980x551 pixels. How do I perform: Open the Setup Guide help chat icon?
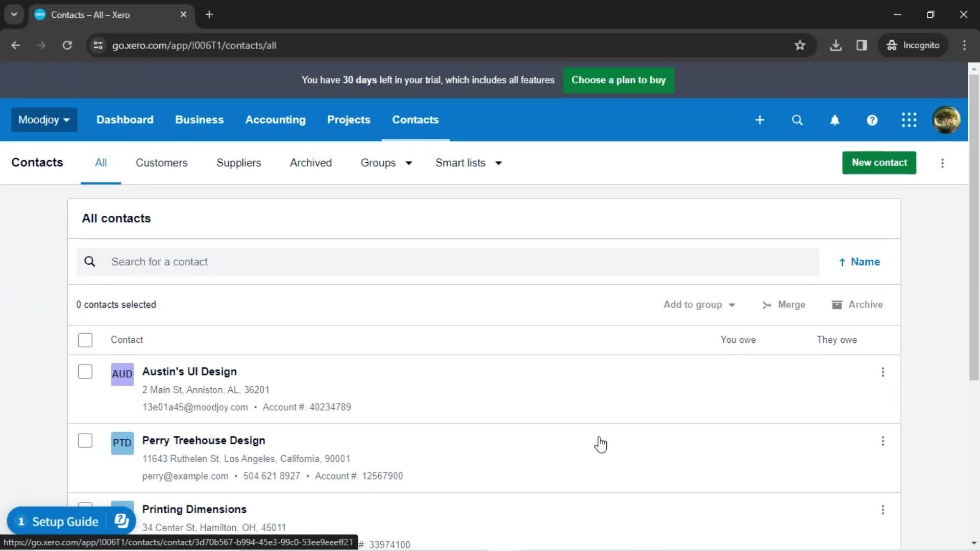click(x=122, y=521)
